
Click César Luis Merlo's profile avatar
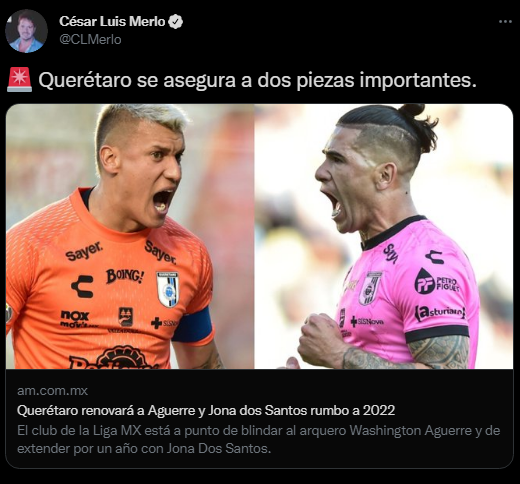click(x=26, y=31)
